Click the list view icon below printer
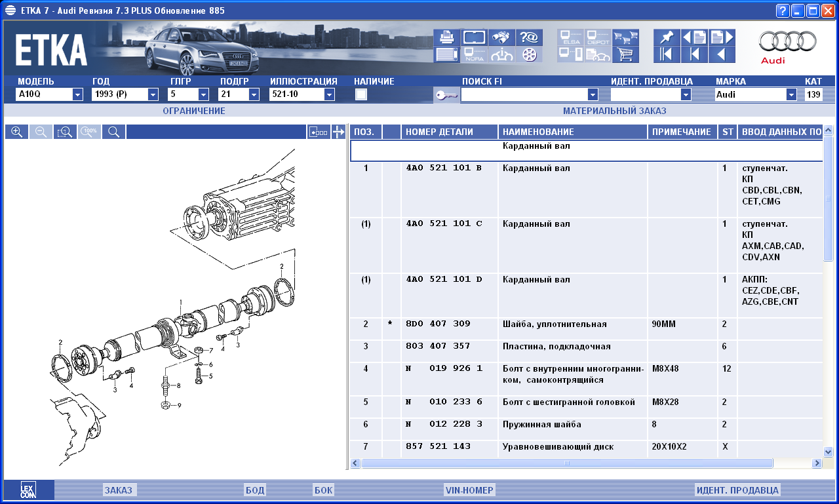Image resolution: width=839 pixels, height=504 pixels. pos(446,54)
